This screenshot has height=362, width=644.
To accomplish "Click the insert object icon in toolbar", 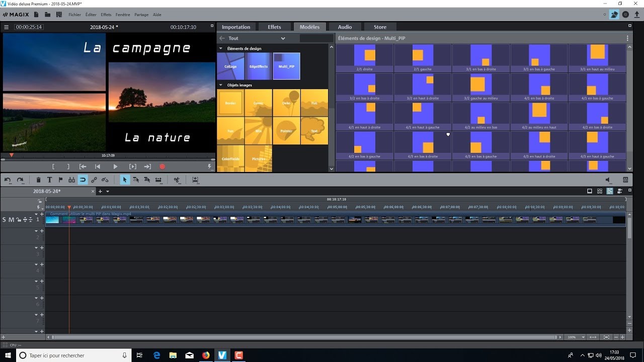I will point(195,179).
